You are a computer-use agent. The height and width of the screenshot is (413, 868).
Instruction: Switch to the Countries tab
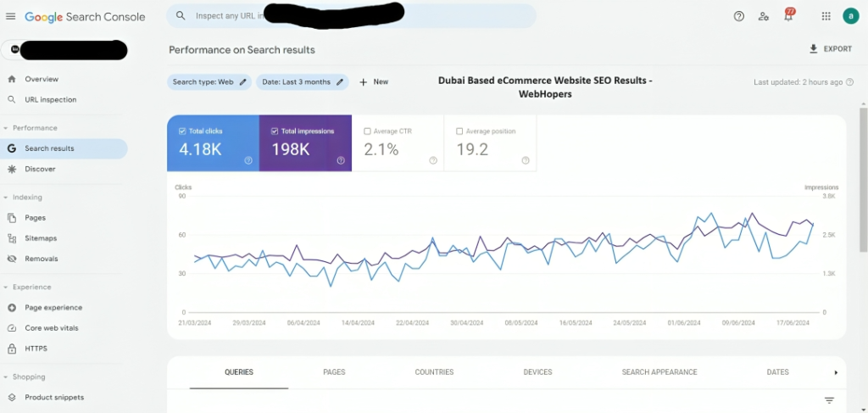coord(434,372)
